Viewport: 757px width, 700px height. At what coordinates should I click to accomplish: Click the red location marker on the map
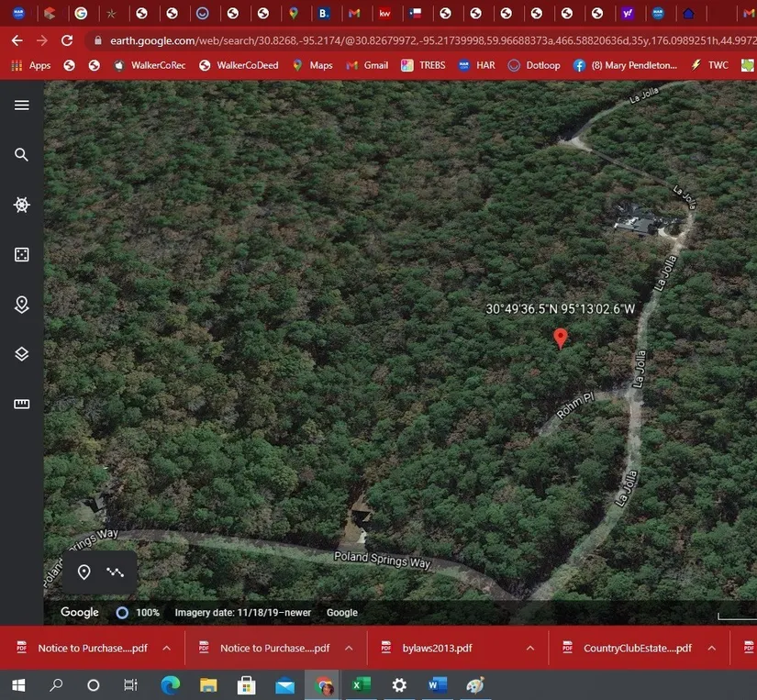561,338
